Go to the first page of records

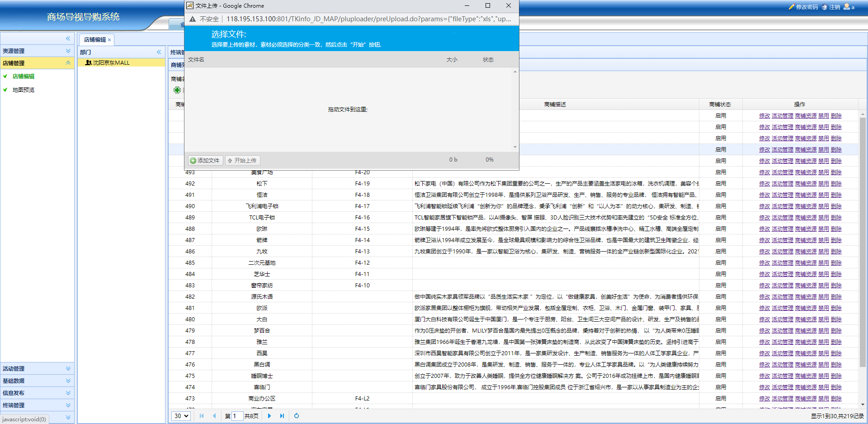202,416
